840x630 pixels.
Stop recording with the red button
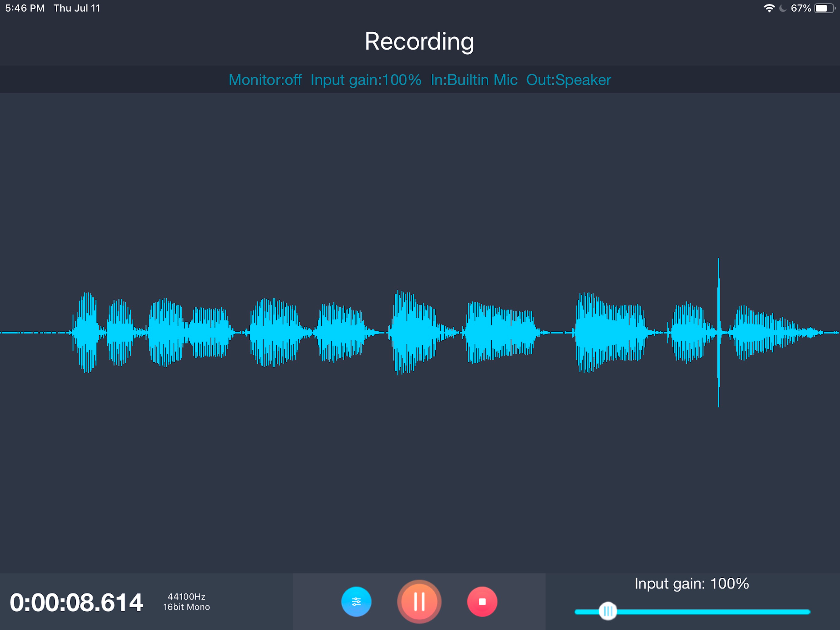(482, 601)
